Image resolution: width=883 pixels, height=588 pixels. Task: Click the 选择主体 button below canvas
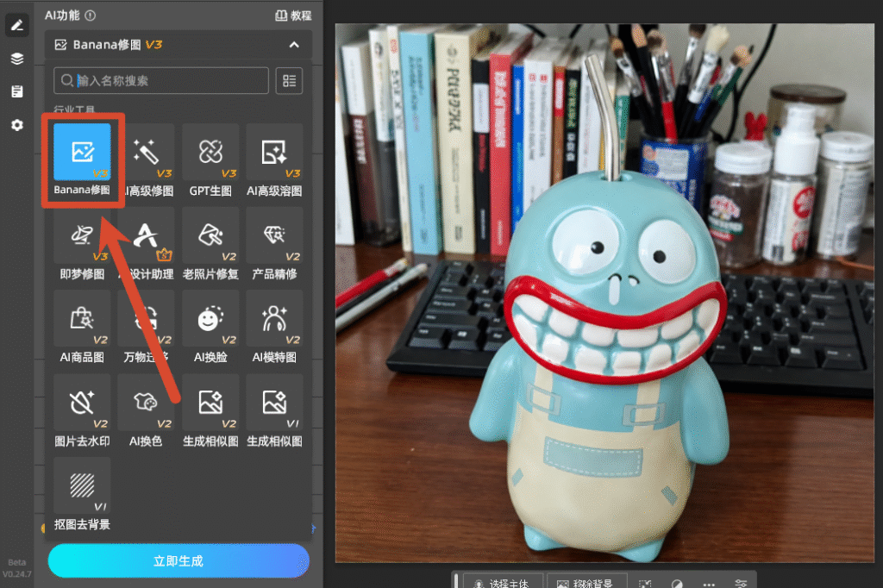point(503,582)
